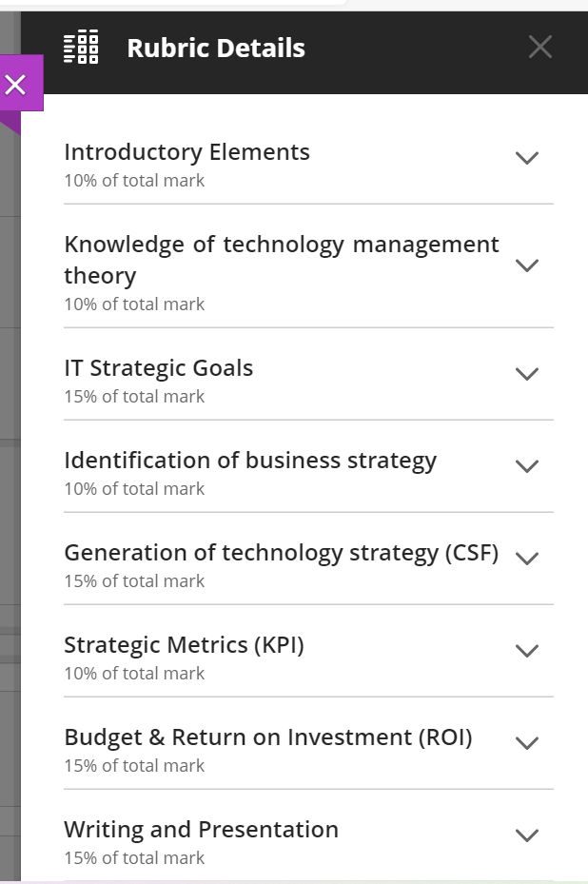588x884 pixels.
Task: Expand IT Strategic Goals chevron
Action: point(527,374)
